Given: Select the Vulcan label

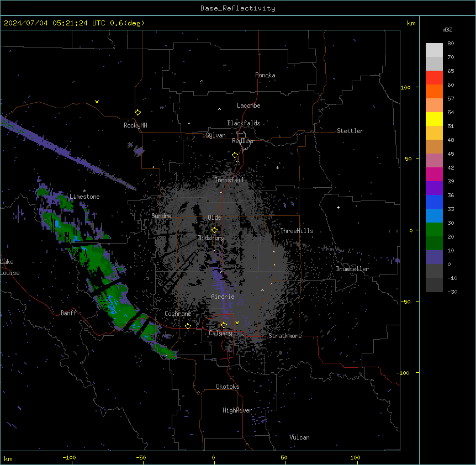Looking at the screenshot, I should click(299, 437).
